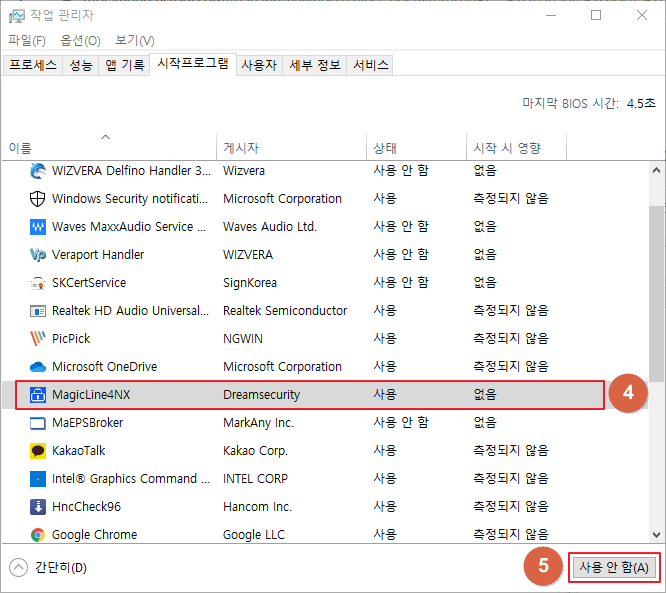Sort by the 이름 column header
The image size is (666, 593).
tap(109, 147)
